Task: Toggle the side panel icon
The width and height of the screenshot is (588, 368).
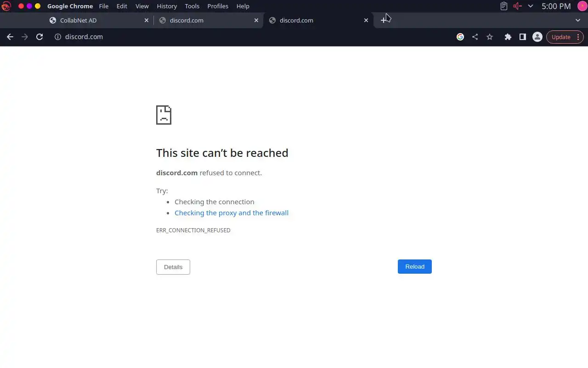Action: pos(523,37)
